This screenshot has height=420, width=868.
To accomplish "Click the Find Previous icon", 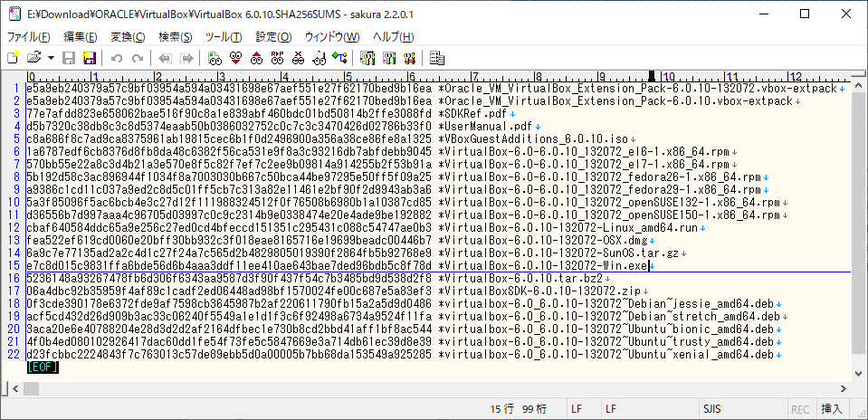I will [x=256, y=58].
